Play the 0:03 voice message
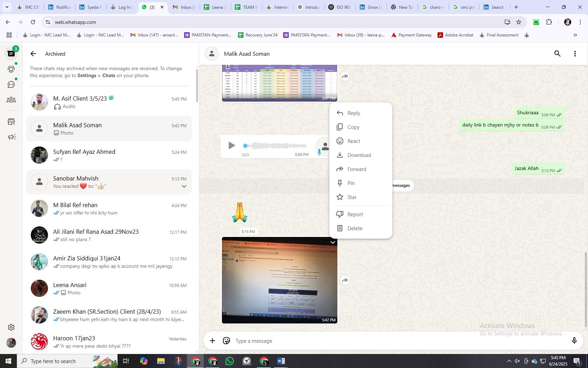The image size is (588, 368). point(231,145)
